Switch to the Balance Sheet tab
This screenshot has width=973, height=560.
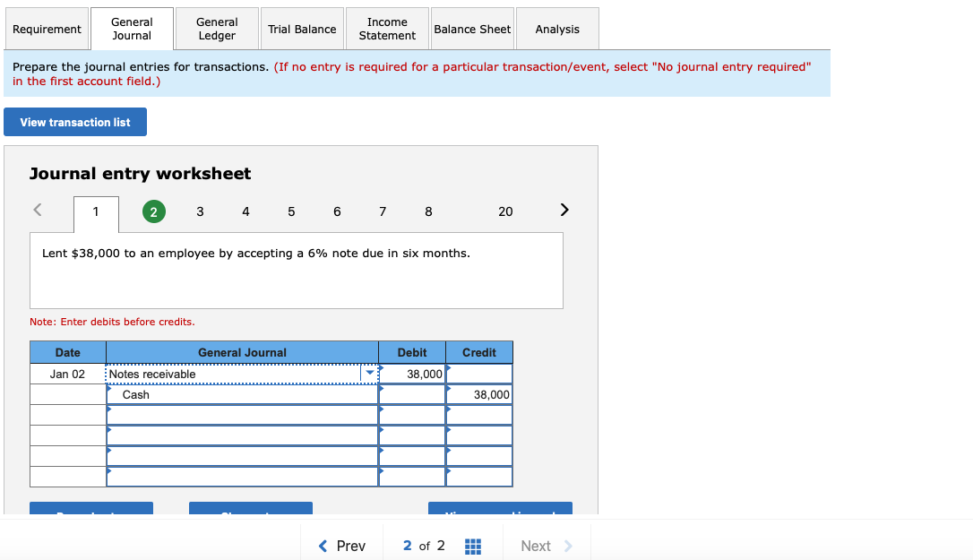[472, 28]
